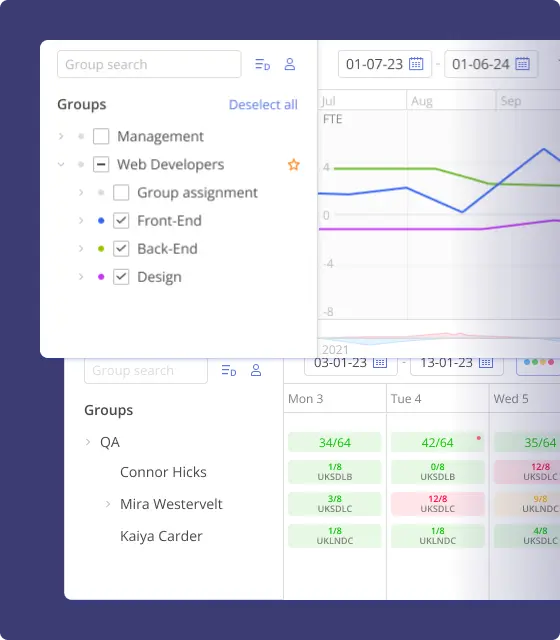Viewport: 560px width, 640px height.
Task: Click the sort icon in the lower Groups panel
Action: pyautogui.click(x=229, y=370)
